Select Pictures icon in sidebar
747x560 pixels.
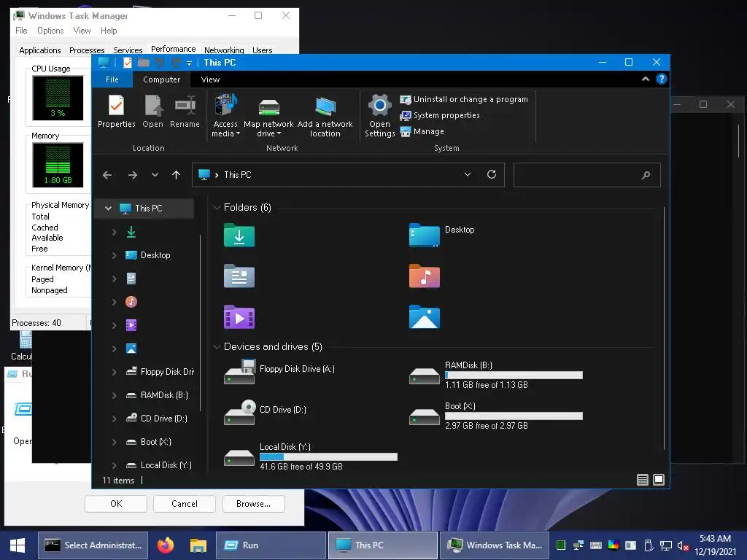point(131,349)
